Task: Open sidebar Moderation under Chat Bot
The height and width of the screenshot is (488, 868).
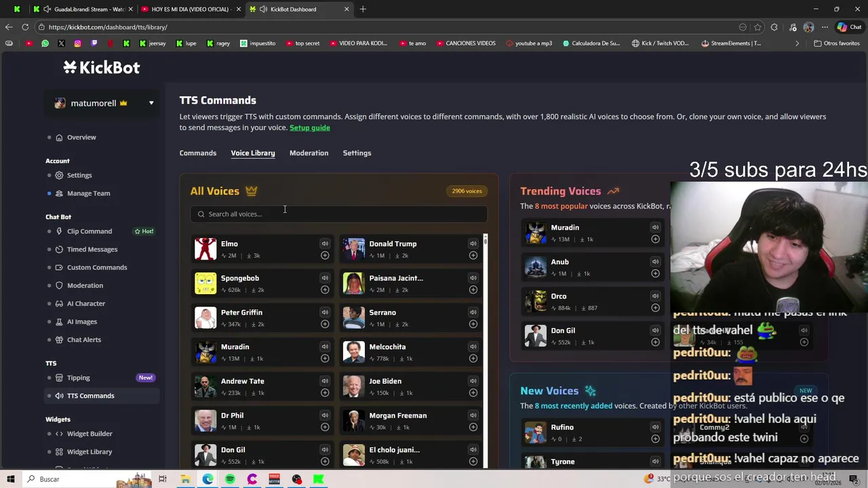Action: (85, 285)
